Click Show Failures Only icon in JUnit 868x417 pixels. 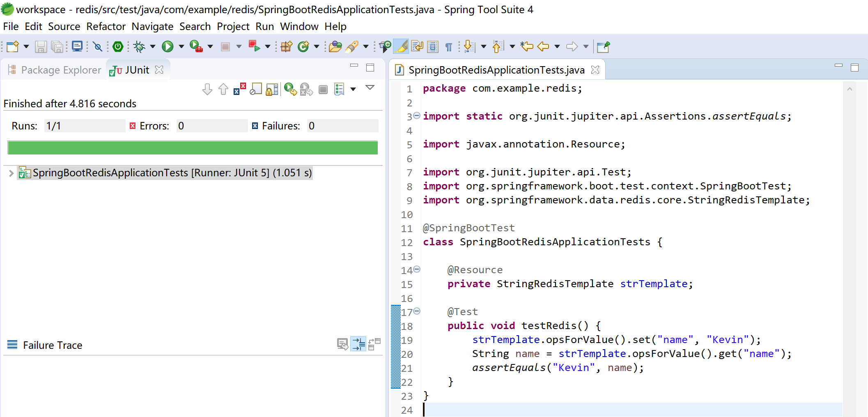pos(239,89)
